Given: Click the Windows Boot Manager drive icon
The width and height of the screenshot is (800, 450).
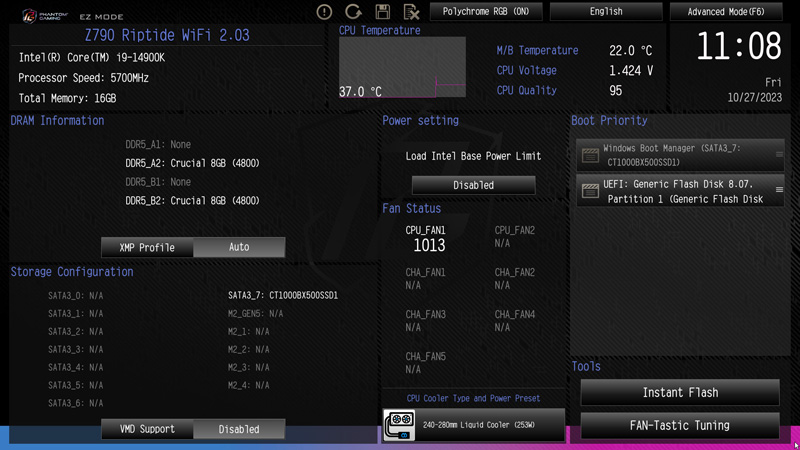Looking at the screenshot, I should 590,155.
